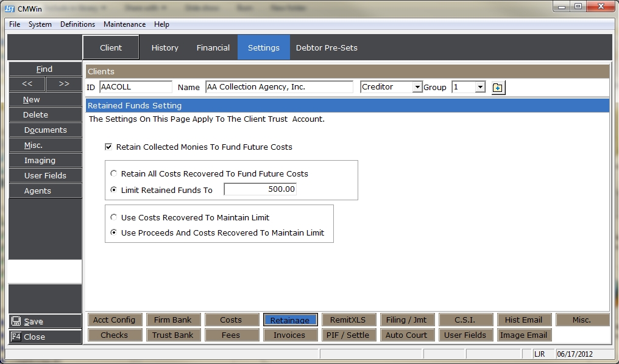The height and width of the screenshot is (364, 619).
Task: Click the CMWin title bar app icon
Action: pyautogui.click(x=10, y=9)
